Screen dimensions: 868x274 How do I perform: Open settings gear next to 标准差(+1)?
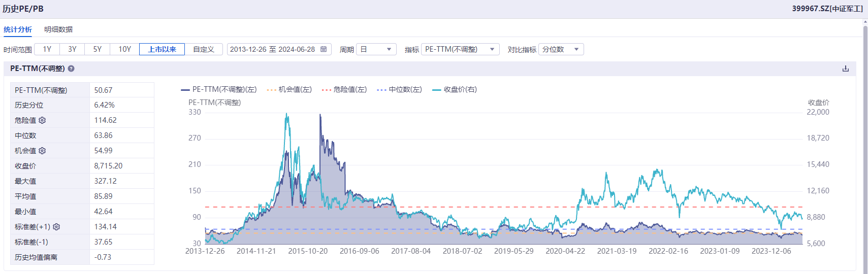click(56, 227)
